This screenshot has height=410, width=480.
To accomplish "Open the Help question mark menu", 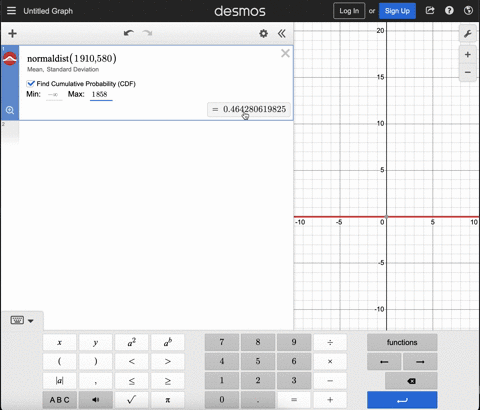I will (x=449, y=11).
